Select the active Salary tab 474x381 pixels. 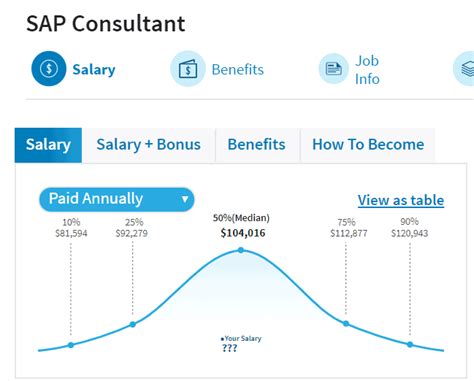[x=48, y=145]
